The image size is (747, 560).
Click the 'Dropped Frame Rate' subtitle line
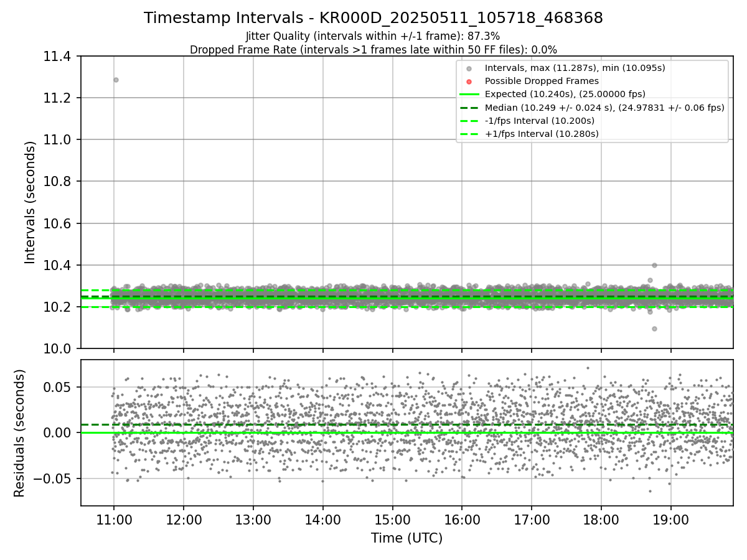coord(374,50)
